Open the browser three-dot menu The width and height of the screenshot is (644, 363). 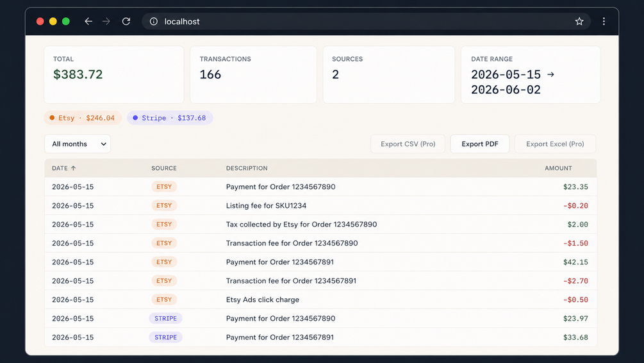click(x=604, y=21)
